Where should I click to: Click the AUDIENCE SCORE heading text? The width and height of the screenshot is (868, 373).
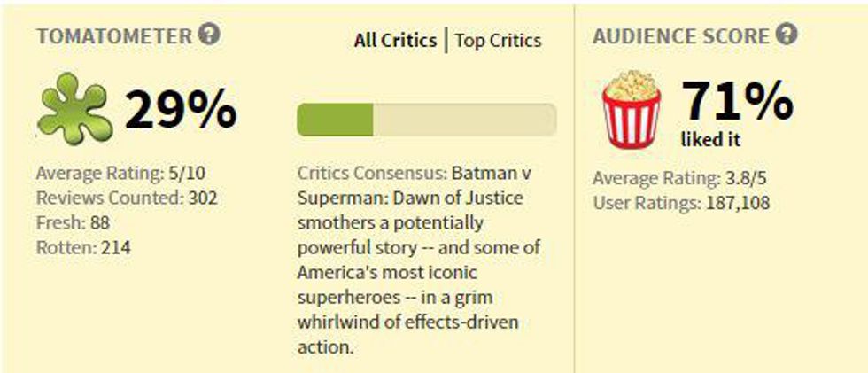pyautogui.click(x=681, y=36)
